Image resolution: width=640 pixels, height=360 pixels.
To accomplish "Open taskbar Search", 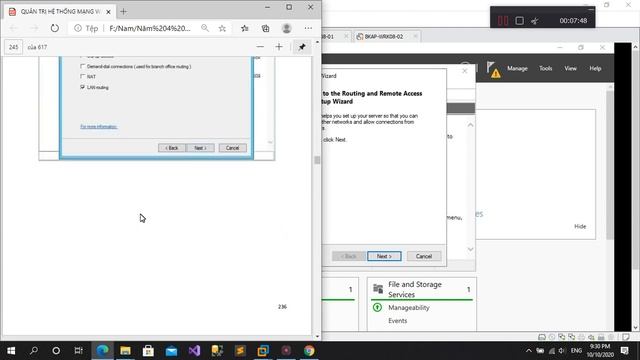I will pos(34,351).
